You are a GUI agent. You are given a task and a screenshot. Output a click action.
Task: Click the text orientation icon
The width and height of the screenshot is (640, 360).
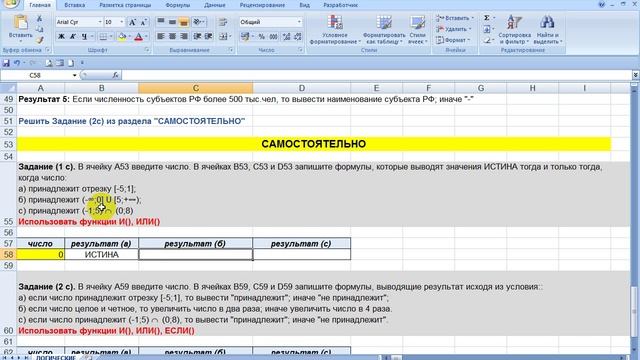[x=198, y=22]
